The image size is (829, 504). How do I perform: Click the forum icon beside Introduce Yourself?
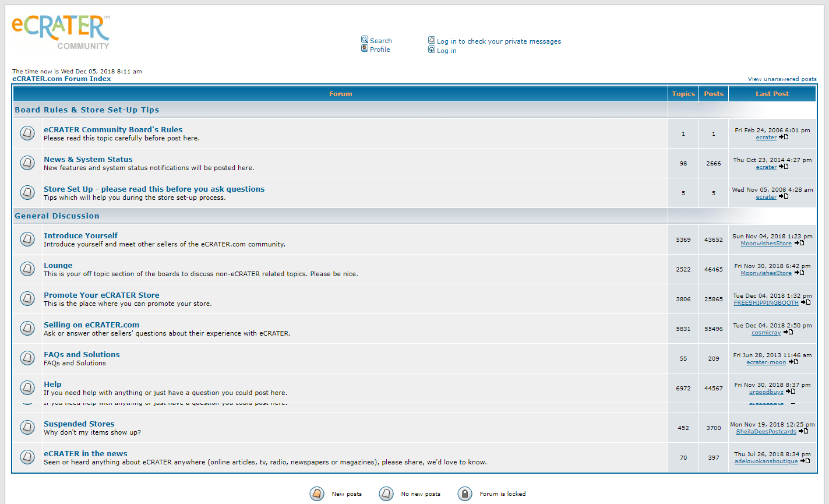27,239
